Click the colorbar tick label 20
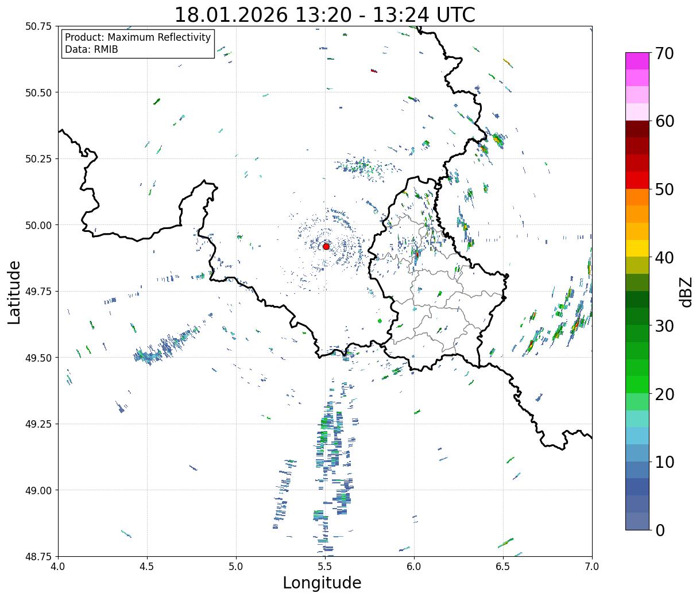700x597 pixels. pos(664,394)
